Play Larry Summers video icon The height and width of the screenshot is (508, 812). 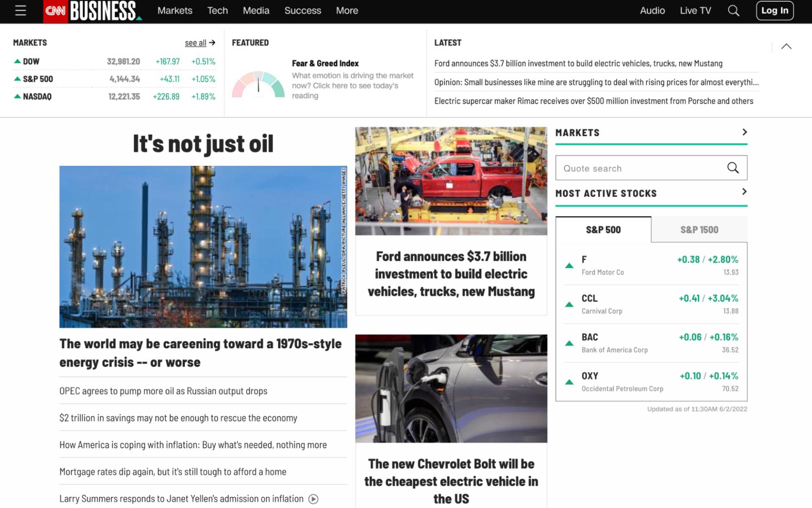pos(313,499)
